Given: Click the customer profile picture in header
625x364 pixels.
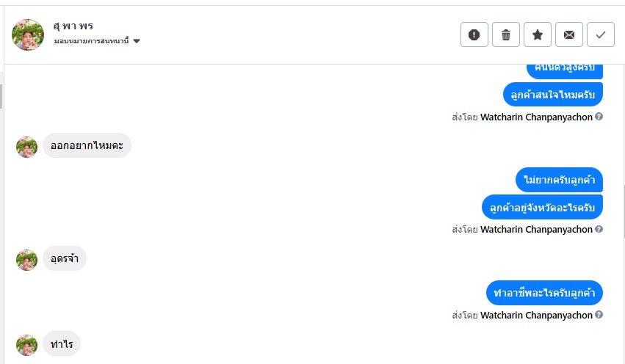Looking at the screenshot, I should [x=28, y=34].
